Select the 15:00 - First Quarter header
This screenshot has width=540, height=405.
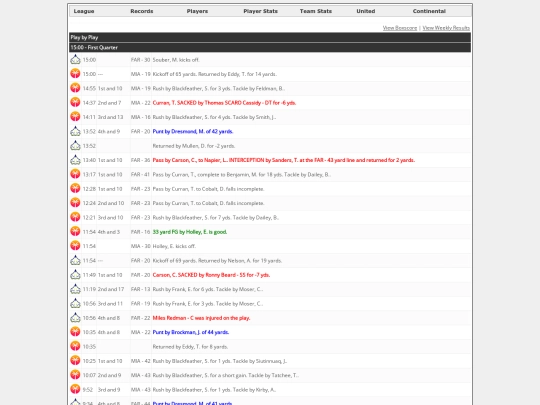tap(270, 47)
